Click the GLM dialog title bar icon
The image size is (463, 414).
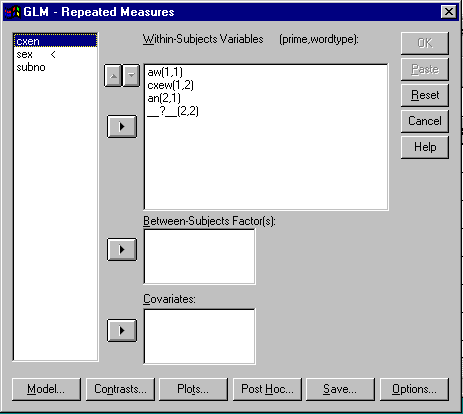13,12
